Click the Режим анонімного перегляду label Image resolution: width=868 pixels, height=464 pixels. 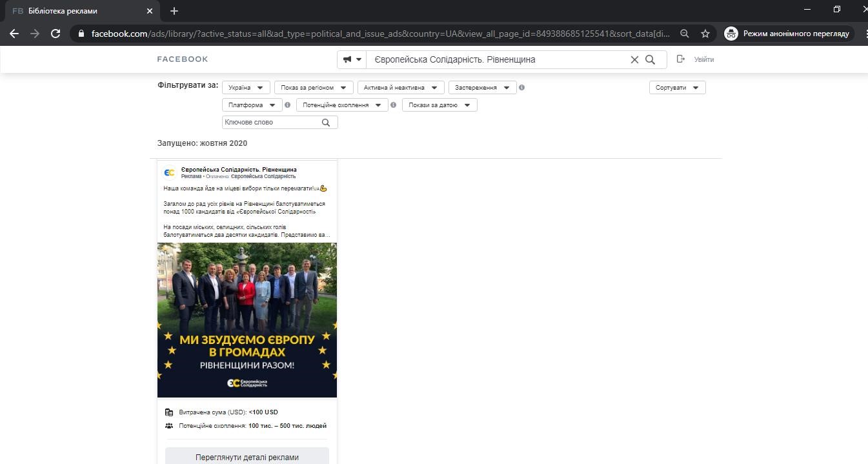coord(796,34)
